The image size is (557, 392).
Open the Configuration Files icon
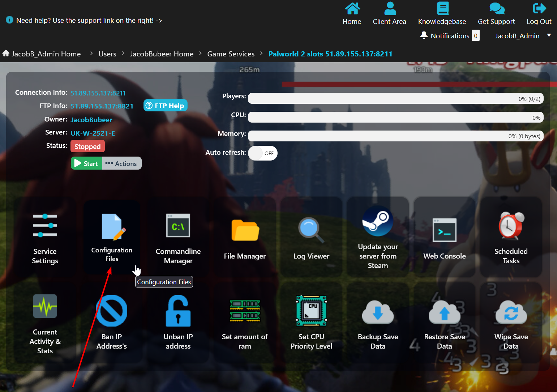coord(112,227)
